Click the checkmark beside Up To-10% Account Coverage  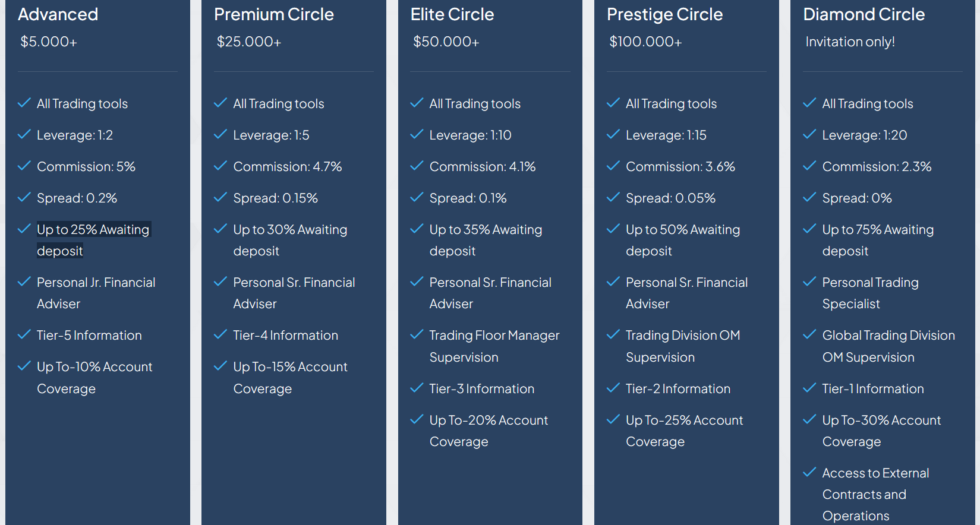point(24,366)
